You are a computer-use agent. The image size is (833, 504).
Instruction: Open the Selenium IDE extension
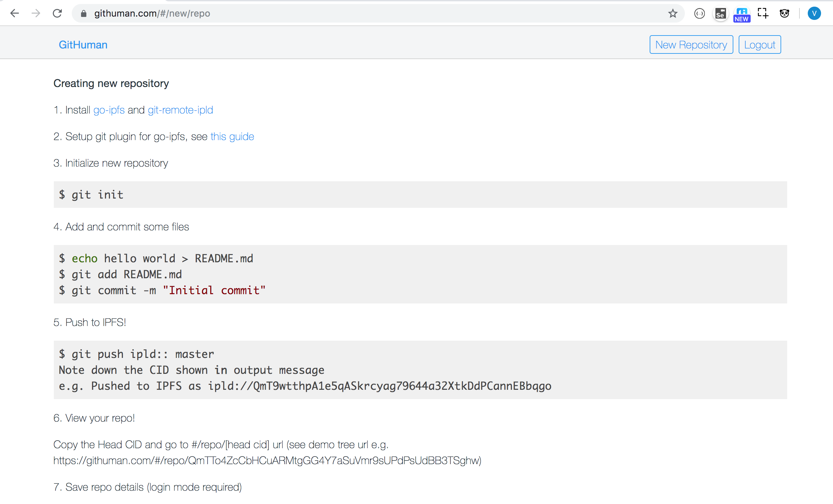tap(720, 14)
